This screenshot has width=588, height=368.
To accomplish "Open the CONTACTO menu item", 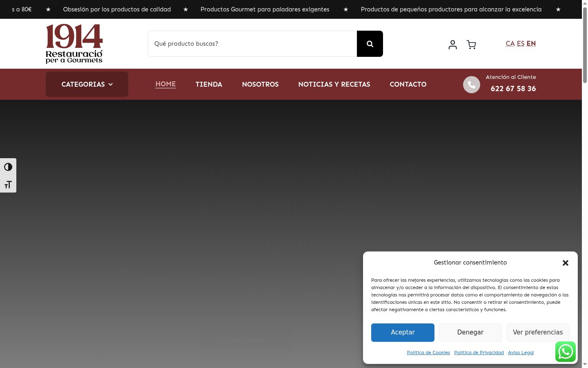I will click(408, 84).
